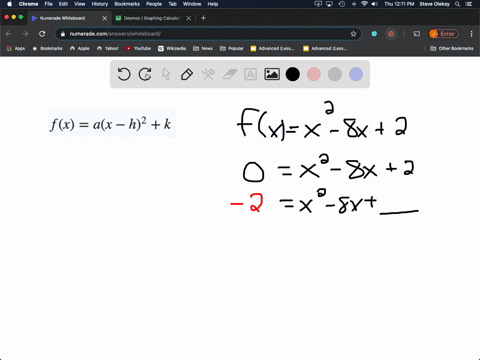Viewport: 480px width, 360px height.
Task: Choose the pen drawing tool
Action: [187, 74]
